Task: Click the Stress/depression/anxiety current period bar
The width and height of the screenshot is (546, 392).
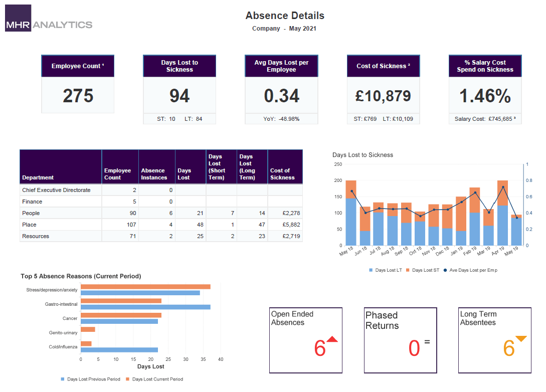Action: 145,287
